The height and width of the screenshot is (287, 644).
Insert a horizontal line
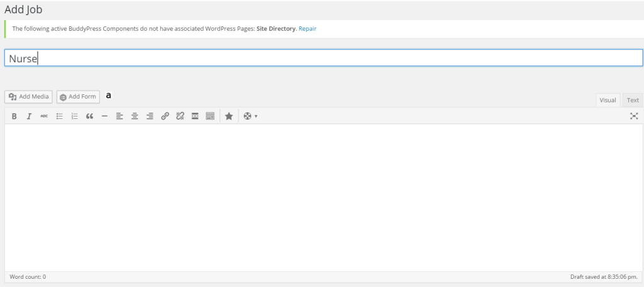click(105, 116)
